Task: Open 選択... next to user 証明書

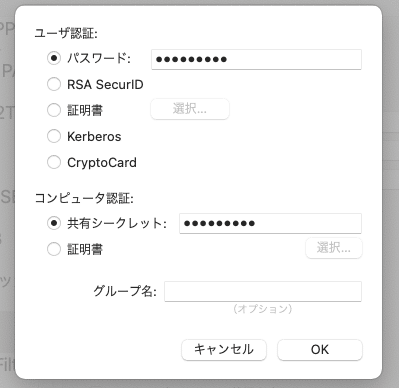Action: point(190,109)
